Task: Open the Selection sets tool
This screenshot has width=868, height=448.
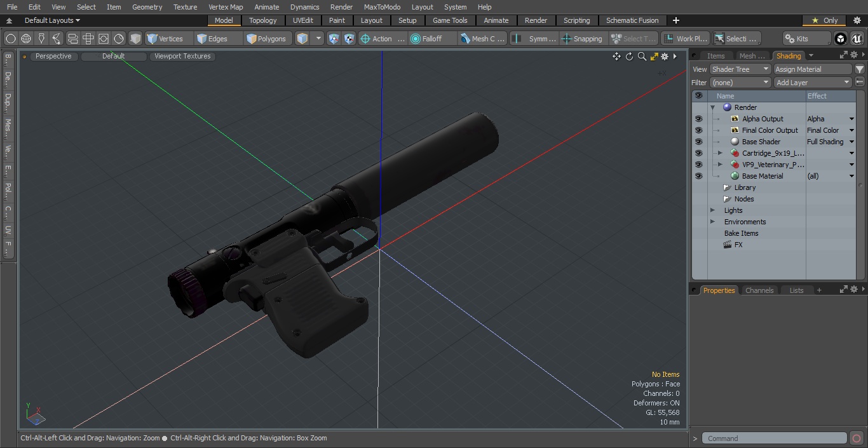Action: point(736,39)
